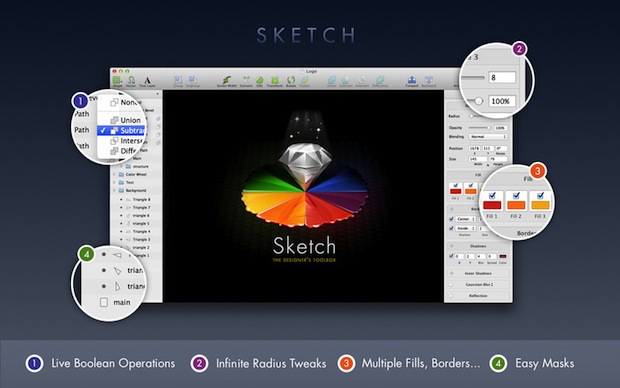Viewport: 620px width, 388px height.
Task: Click the Rotate field showing 0°
Action: 501,148
